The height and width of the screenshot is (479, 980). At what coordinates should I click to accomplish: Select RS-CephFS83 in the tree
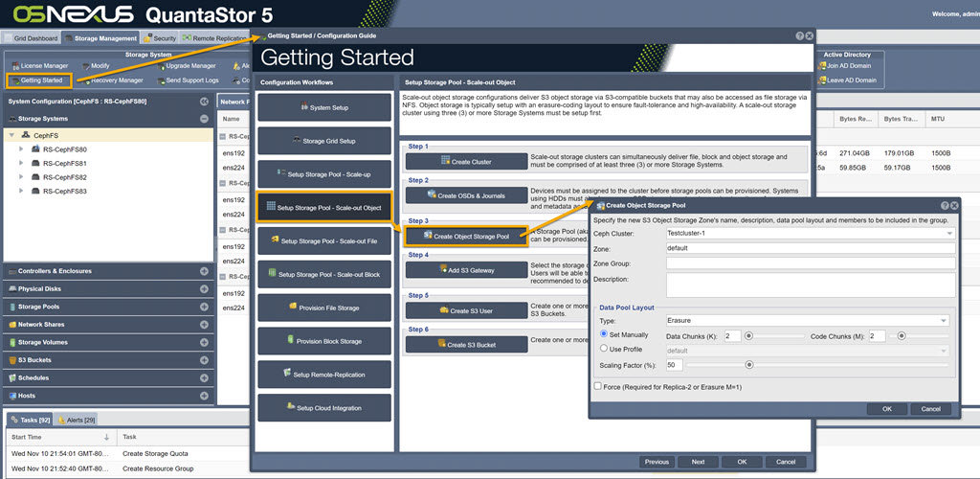click(64, 191)
